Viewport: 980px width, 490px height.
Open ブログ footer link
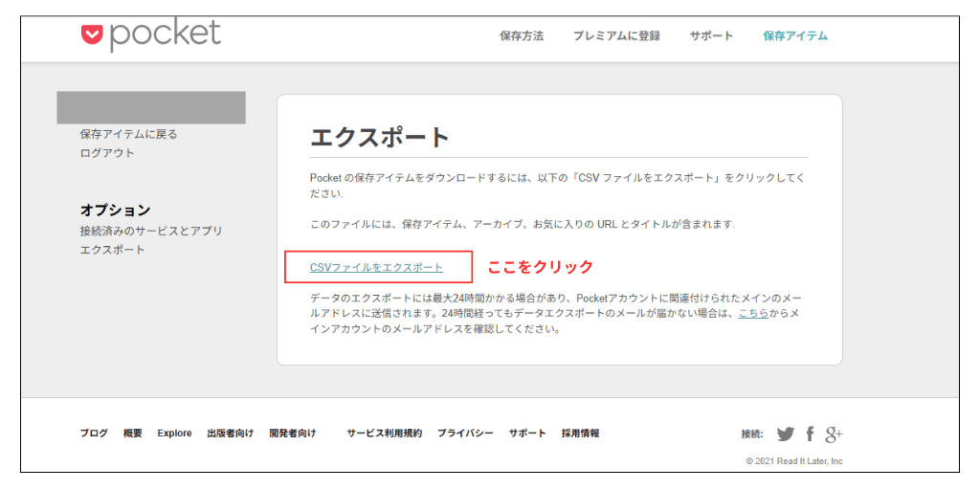tap(94, 434)
